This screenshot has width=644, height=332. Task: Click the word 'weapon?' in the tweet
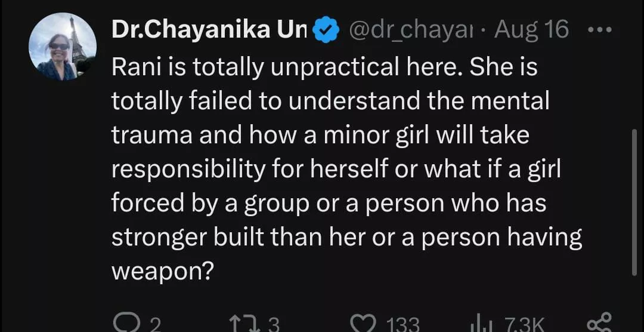tap(163, 272)
